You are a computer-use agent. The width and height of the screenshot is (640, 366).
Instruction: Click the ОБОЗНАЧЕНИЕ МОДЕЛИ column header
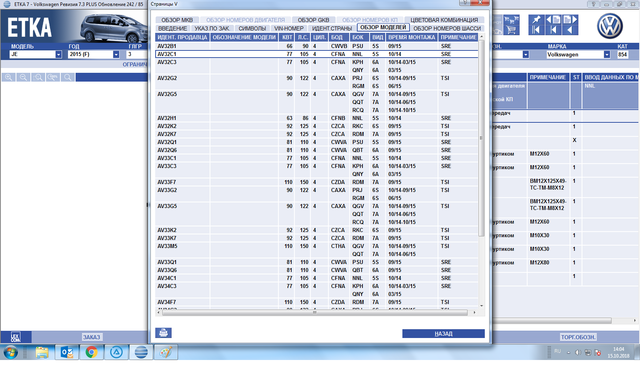tap(244, 37)
